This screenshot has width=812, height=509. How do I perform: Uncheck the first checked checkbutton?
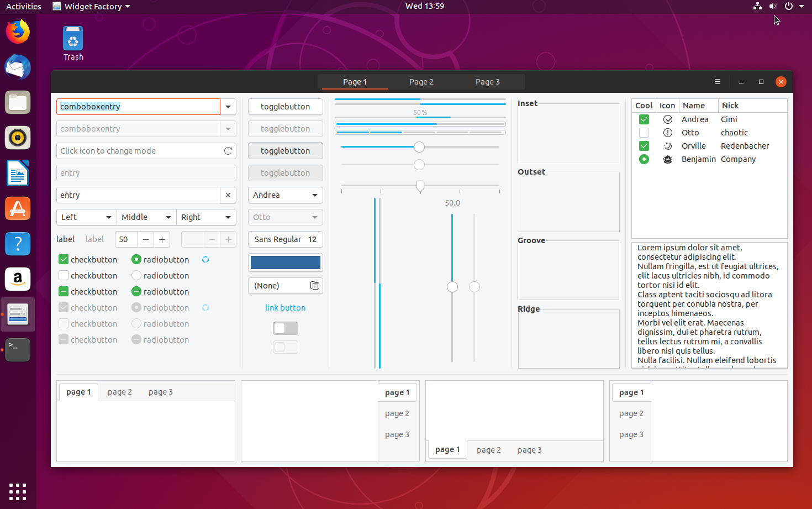coord(64,259)
